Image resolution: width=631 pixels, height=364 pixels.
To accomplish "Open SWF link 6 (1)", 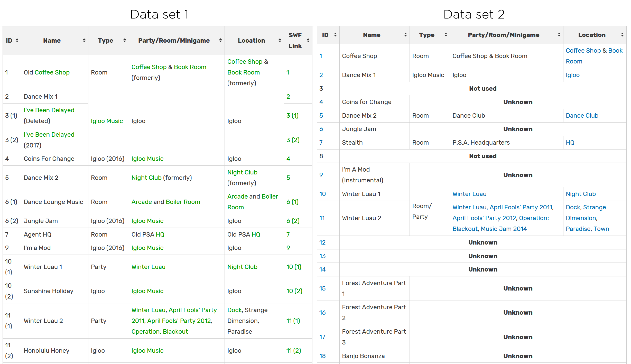I will pos(292,202).
